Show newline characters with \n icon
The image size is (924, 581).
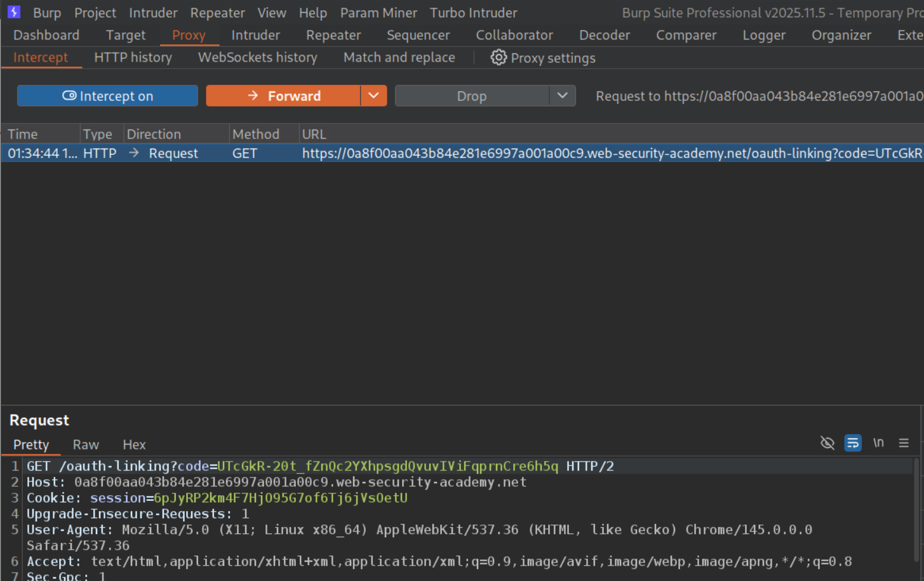click(878, 443)
